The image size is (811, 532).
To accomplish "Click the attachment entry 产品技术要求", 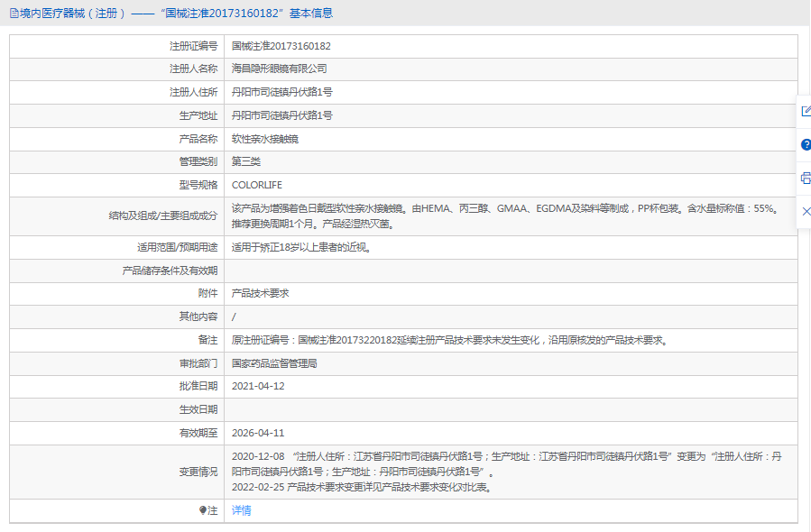I will click(x=260, y=293).
